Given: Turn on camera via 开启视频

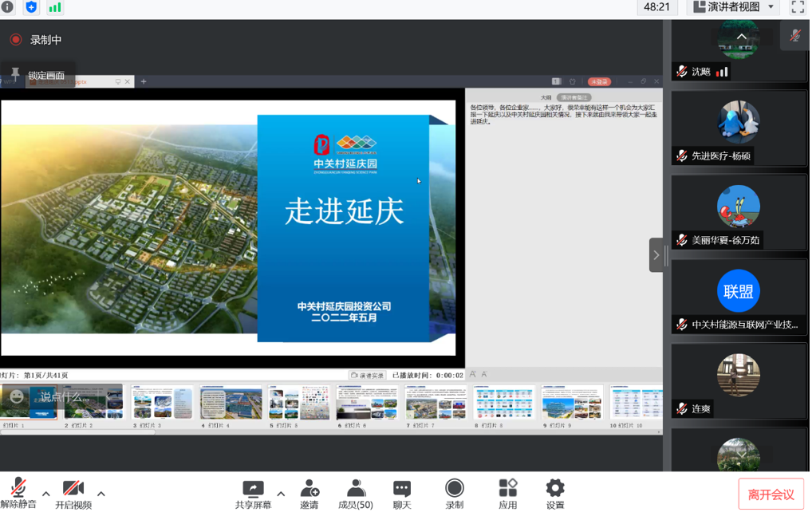Looking at the screenshot, I should point(73,494).
